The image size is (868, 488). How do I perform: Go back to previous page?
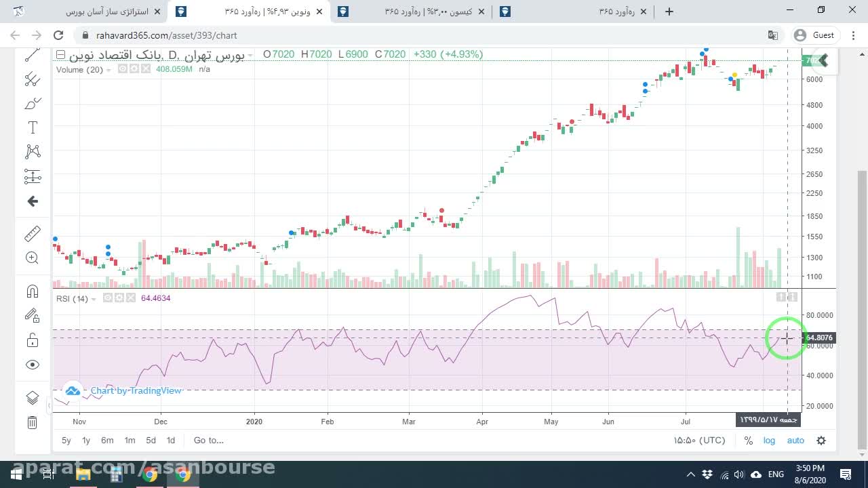click(16, 35)
